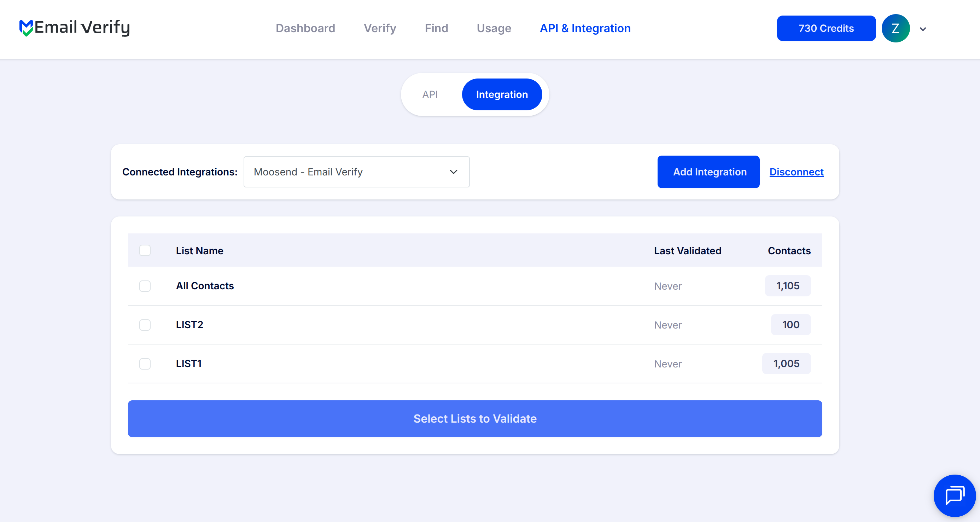Click the Last Validated column header
This screenshot has height=522, width=980.
click(x=687, y=251)
